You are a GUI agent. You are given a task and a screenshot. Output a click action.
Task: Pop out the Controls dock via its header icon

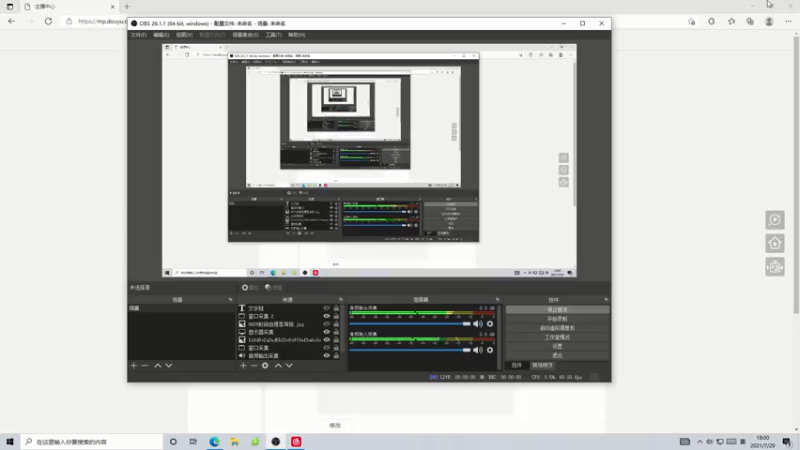pyautogui.click(x=606, y=299)
